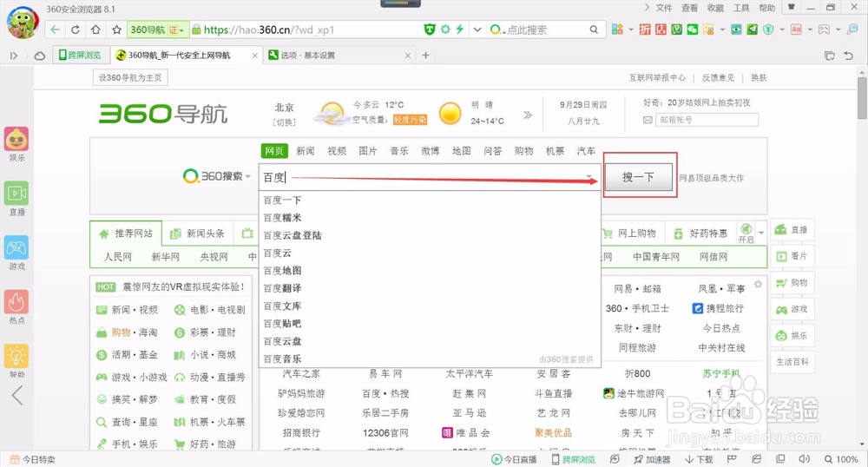Close the 360导航 tab
This screenshot has width=868, height=467.
[x=254, y=56]
